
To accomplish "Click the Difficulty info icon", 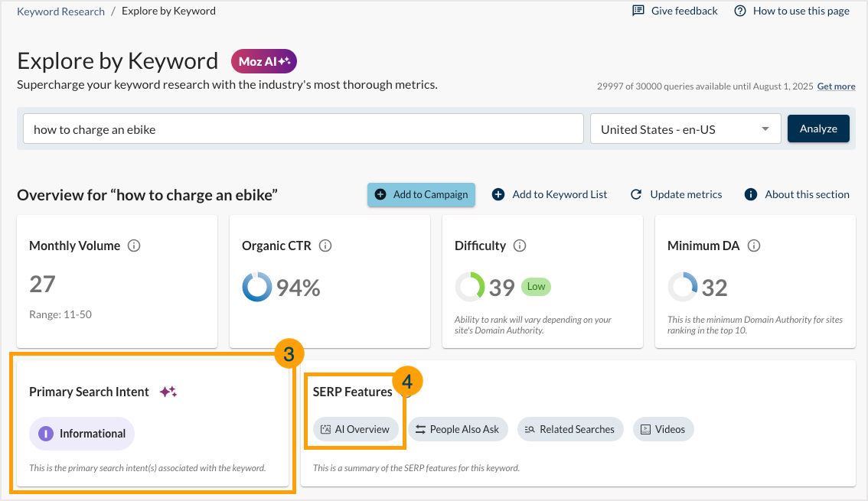I will point(520,246).
